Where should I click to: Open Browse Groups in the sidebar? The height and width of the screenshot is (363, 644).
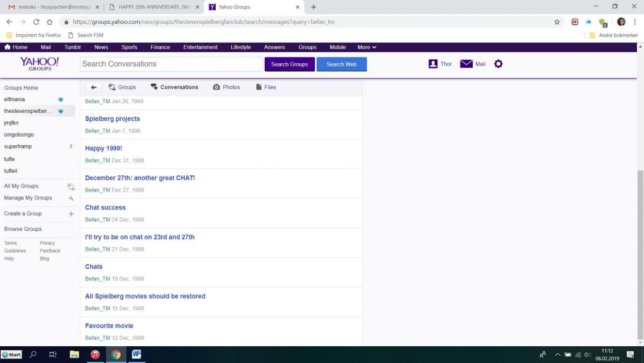click(23, 230)
